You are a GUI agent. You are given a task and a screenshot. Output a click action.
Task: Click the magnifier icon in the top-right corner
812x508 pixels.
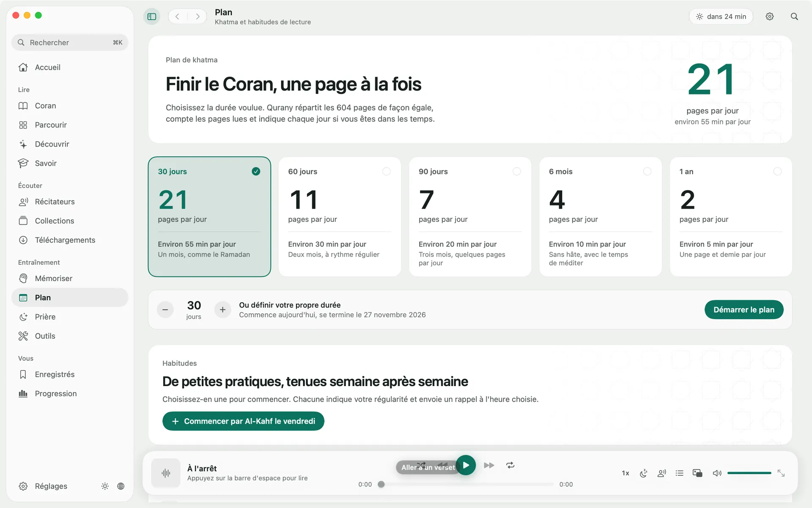click(794, 17)
